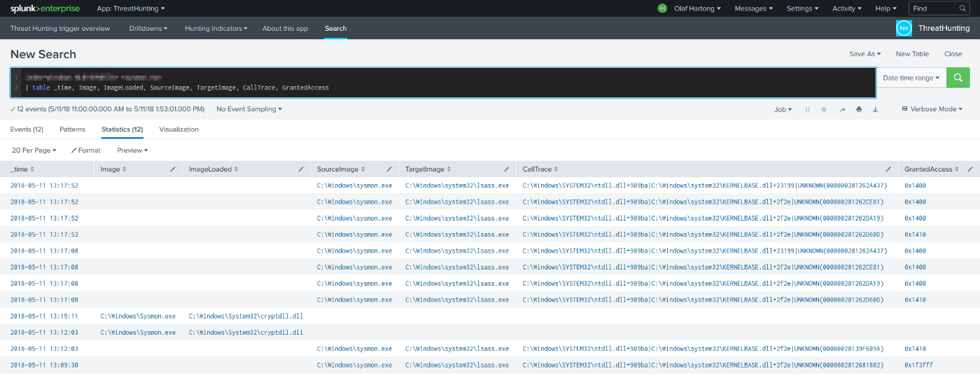Edit format of the TargetImage column
This screenshot has width=980, height=383.
[506, 169]
